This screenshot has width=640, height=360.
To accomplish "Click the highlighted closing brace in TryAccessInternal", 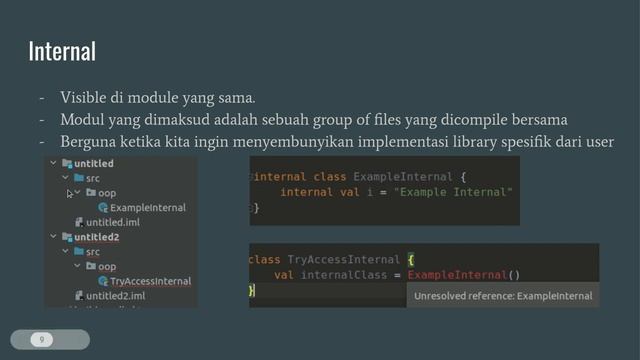I will pos(252,291).
